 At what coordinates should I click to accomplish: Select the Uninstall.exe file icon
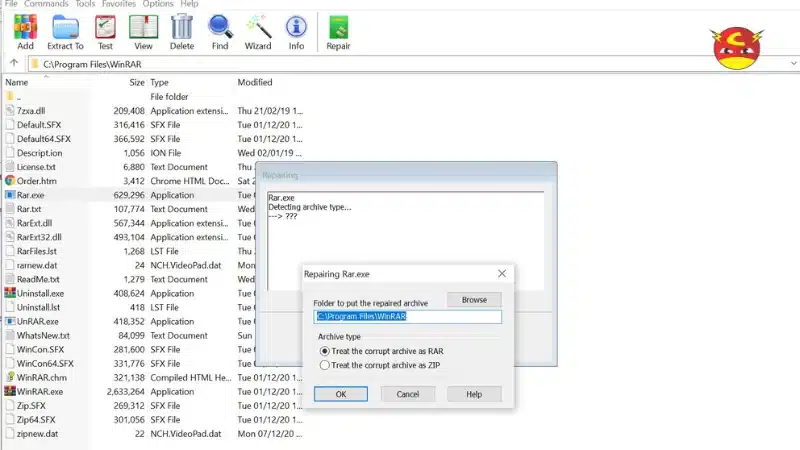tap(10, 293)
